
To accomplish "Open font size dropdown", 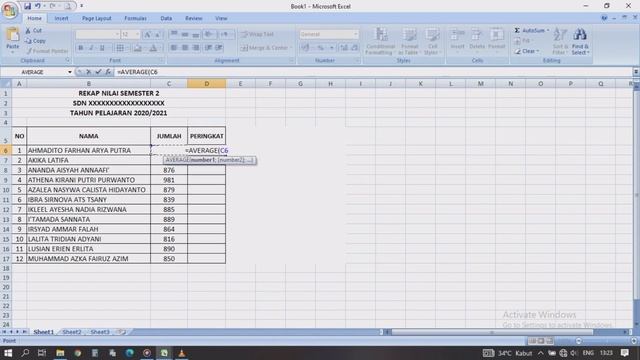I will coord(137,34).
